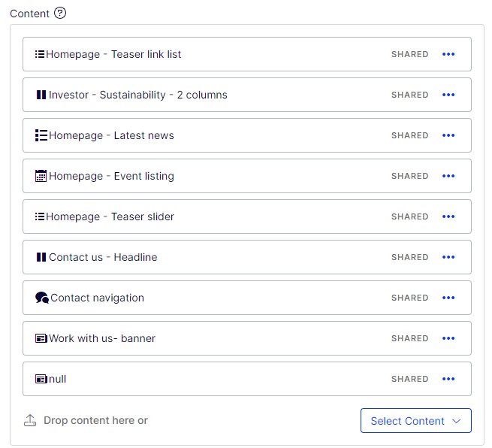This screenshot has width=492, height=448.
Task: Open three-dot menu for Homepage - Latest news
Action: [x=448, y=135]
